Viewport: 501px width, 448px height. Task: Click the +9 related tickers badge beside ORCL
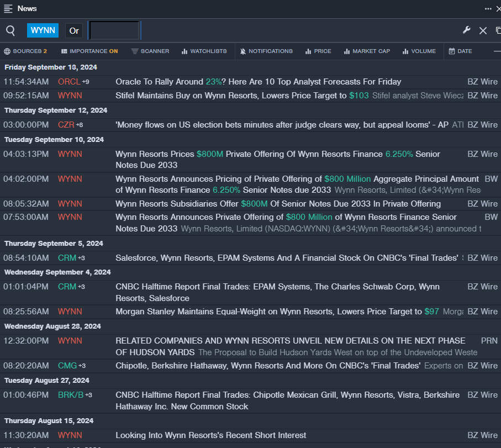point(86,82)
